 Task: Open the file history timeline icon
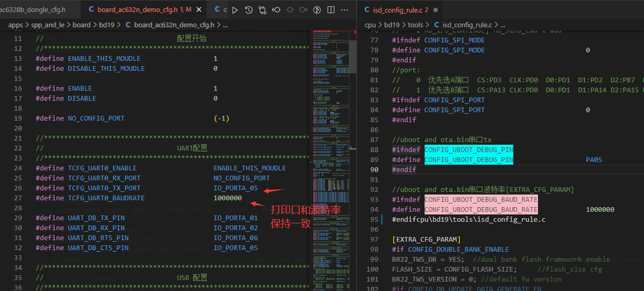click(248, 10)
